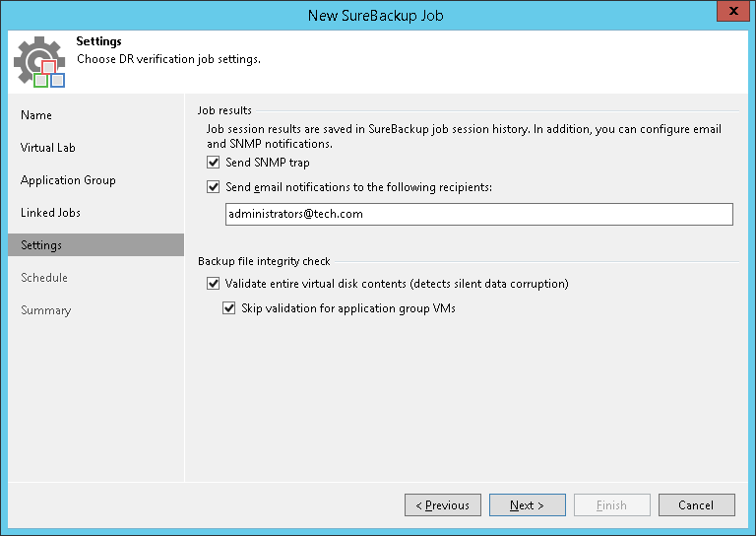Open the Summary step

[x=45, y=310]
